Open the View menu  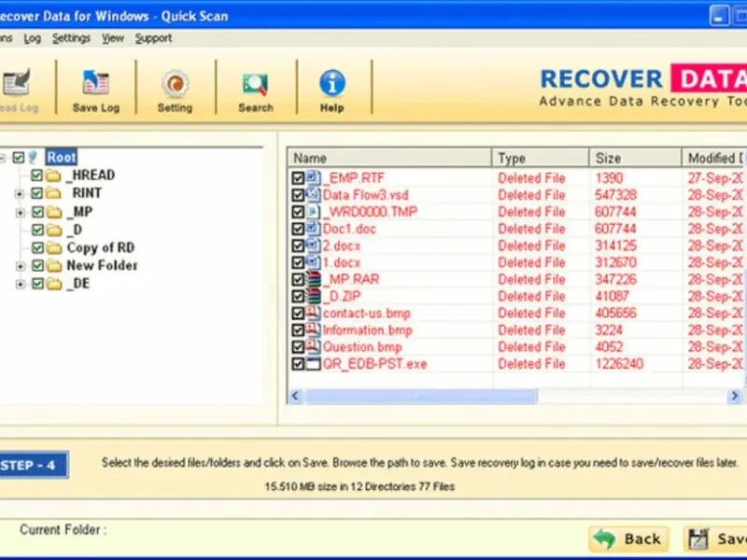pyautogui.click(x=112, y=38)
